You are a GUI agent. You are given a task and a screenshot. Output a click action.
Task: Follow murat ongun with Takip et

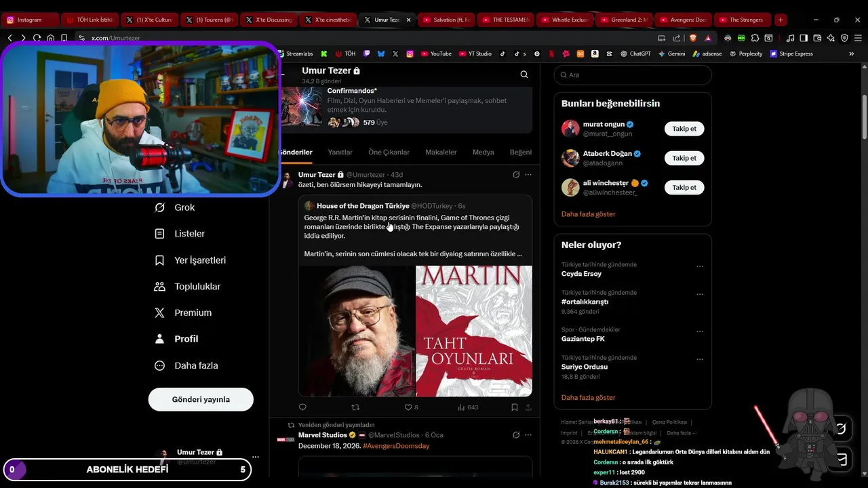tap(684, 129)
